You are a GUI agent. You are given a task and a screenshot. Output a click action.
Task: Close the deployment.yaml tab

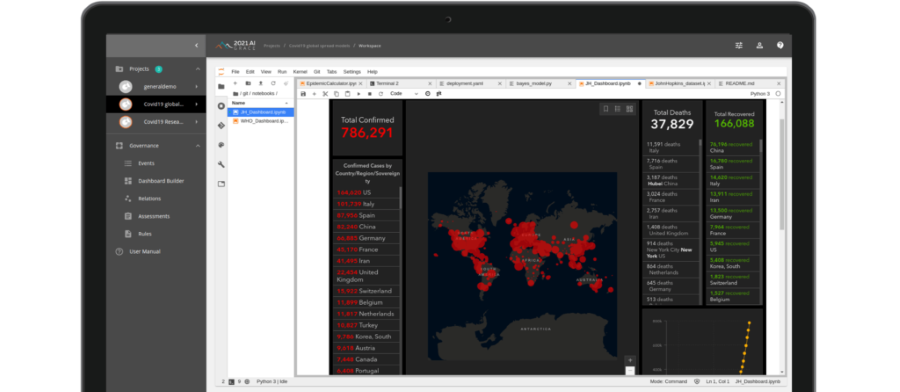499,84
